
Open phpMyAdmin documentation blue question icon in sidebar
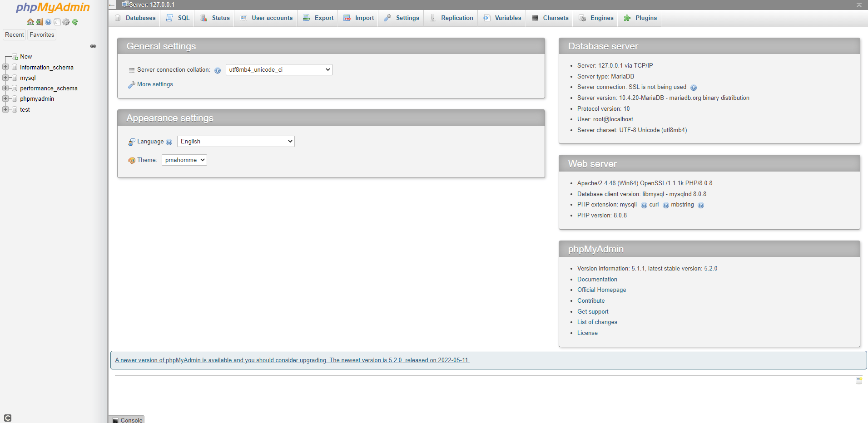(48, 22)
